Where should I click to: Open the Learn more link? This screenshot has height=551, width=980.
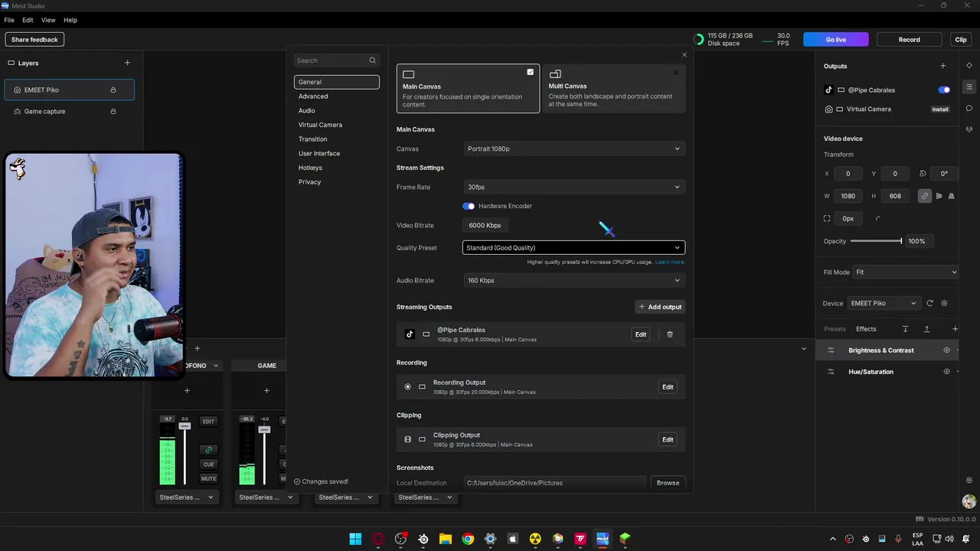click(x=670, y=262)
